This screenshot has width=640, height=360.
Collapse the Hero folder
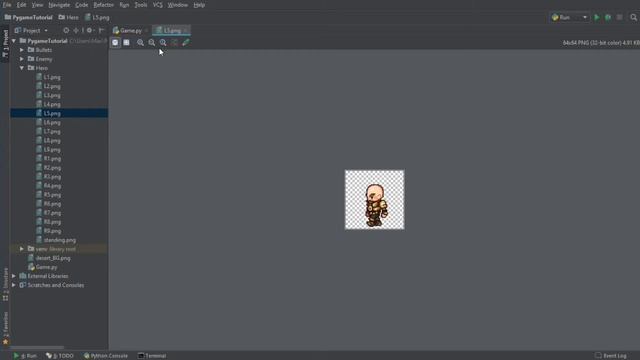(22, 68)
